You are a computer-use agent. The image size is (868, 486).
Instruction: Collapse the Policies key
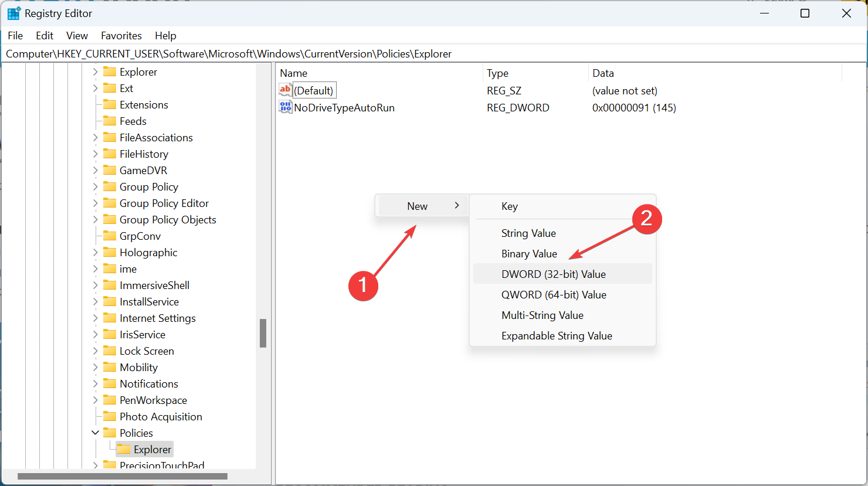pos(95,433)
